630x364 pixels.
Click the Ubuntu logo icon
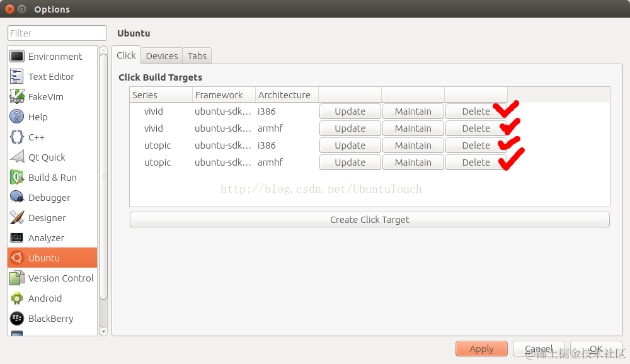17,258
